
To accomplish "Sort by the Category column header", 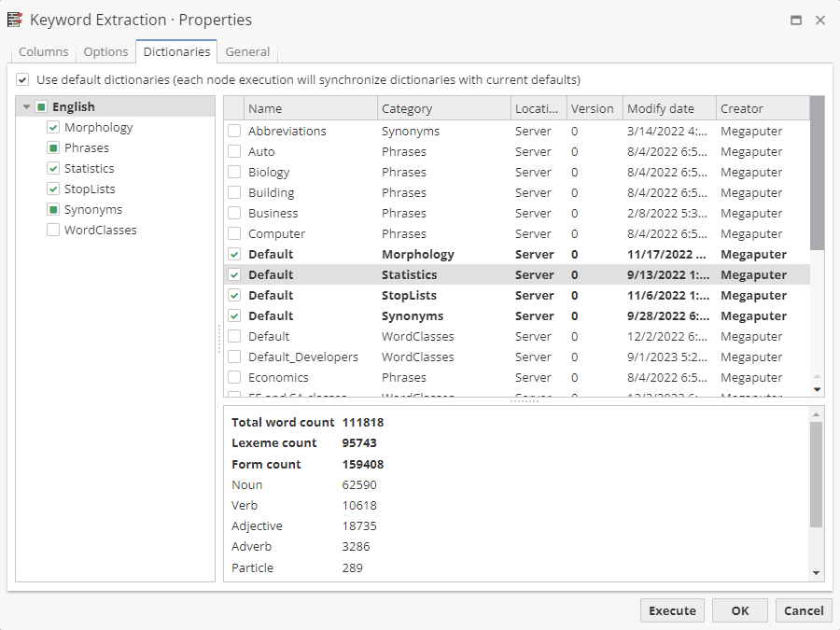I will click(443, 108).
